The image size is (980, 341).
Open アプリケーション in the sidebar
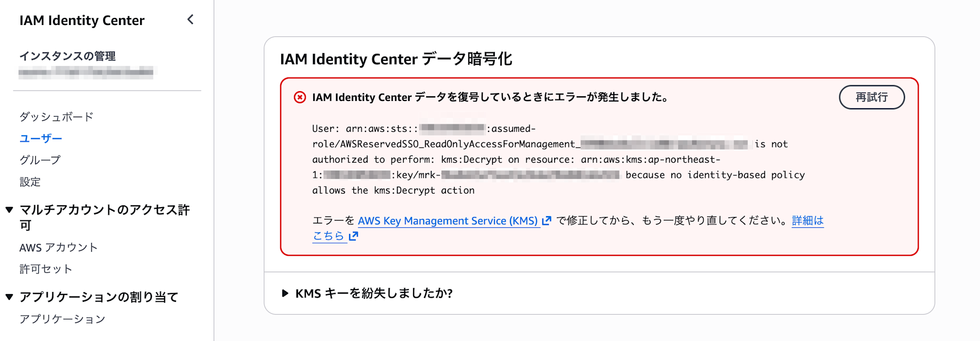pos(62,319)
